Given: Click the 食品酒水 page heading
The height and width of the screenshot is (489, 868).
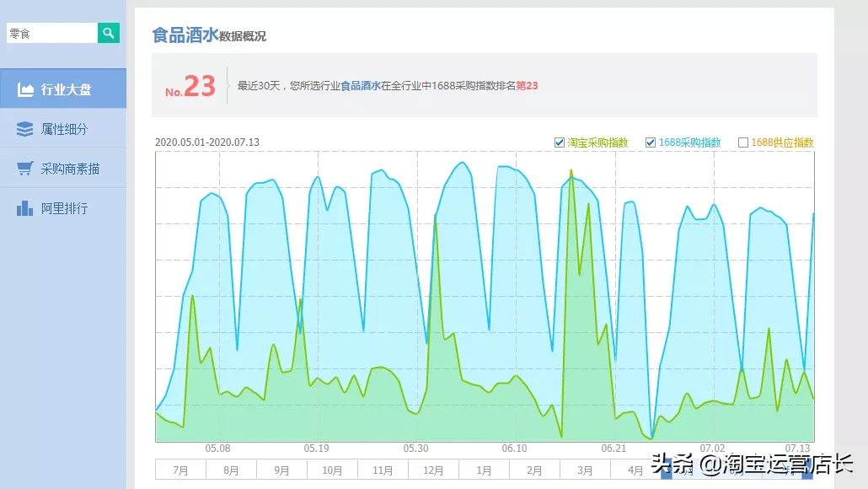Looking at the screenshot, I should [185, 35].
